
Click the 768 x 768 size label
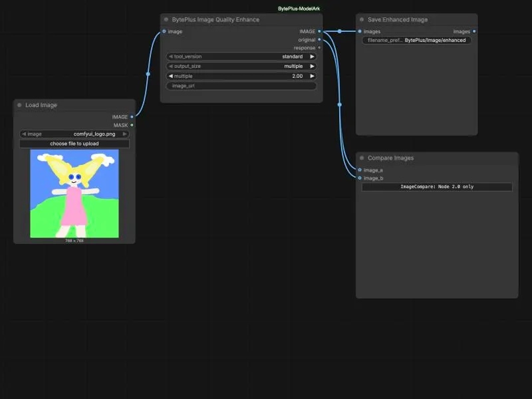click(x=74, y=241)
